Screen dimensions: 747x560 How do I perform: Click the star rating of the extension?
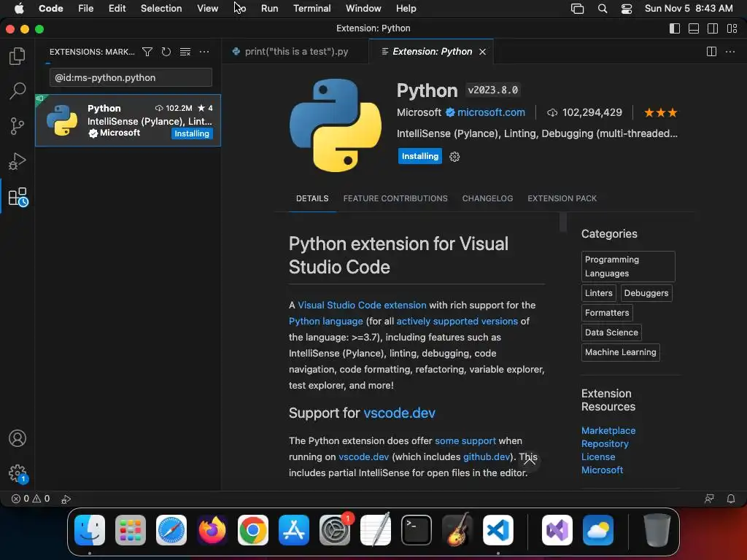click(x=660, y=113)
